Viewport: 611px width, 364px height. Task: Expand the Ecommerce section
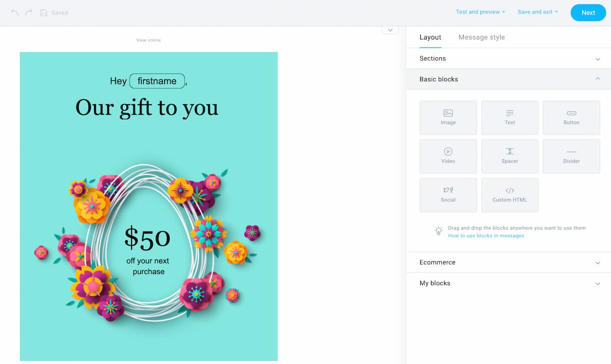coord(508,263)
